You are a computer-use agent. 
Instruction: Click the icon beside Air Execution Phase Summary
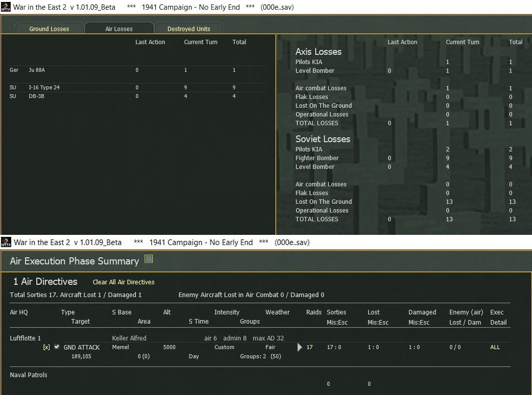click(x=148, y=259)
